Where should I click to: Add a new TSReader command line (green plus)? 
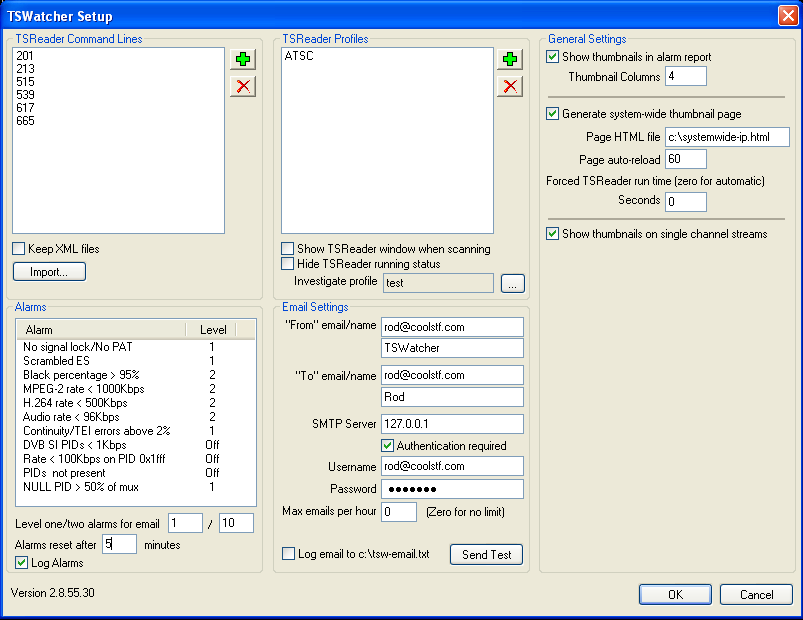point(243,59)
